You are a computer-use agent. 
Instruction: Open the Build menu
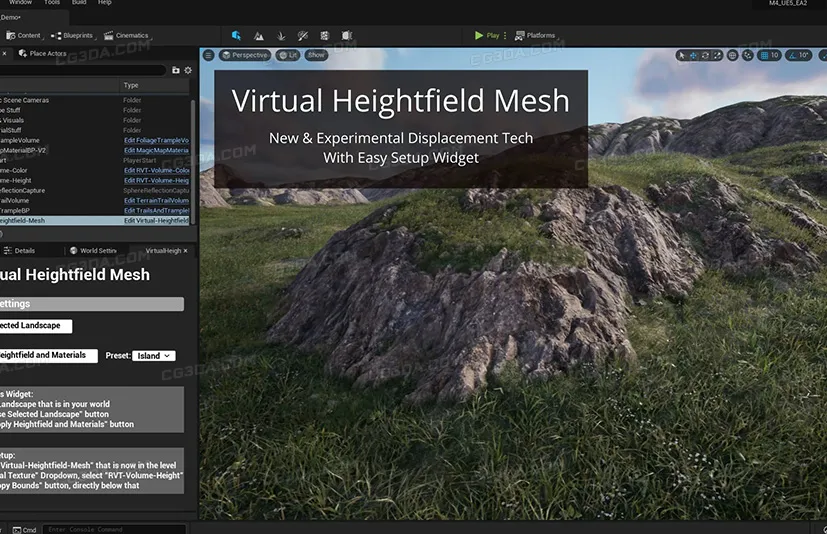pyautogui.click(x=79, y=2)
